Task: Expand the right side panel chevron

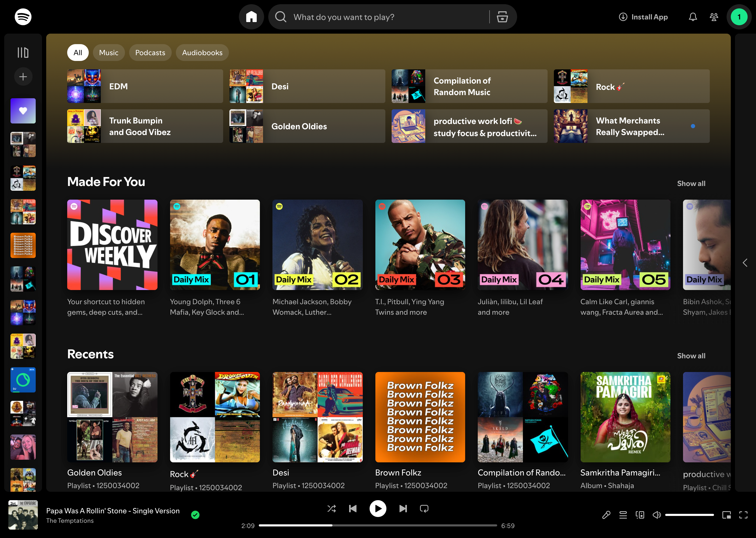Action: 745,263
